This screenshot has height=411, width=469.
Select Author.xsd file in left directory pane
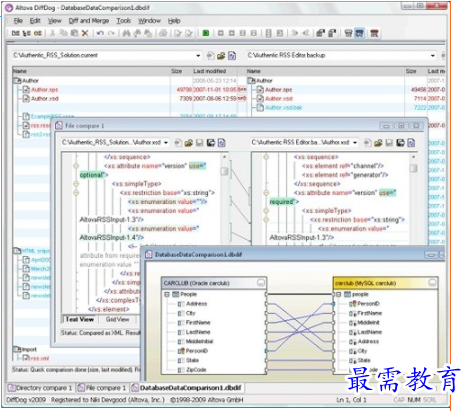(45, 98)
